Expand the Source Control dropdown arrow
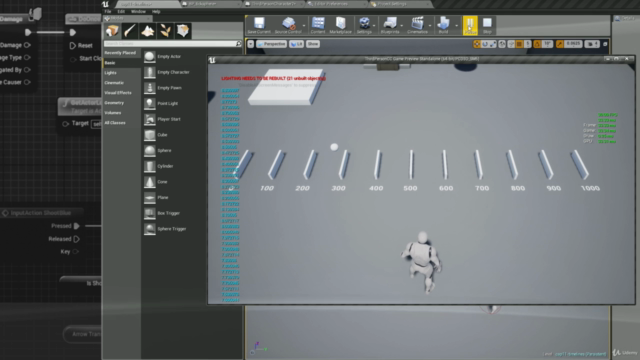The height and width of the screenshot is (360, 640). 304,25
